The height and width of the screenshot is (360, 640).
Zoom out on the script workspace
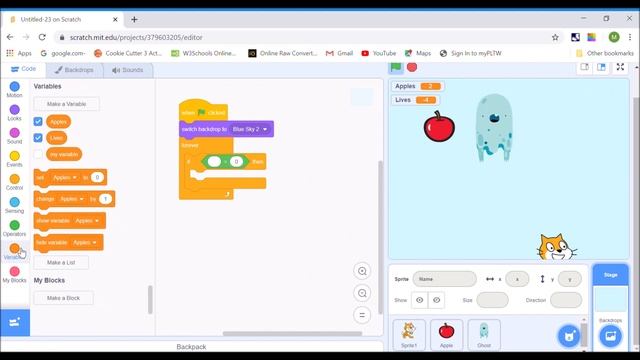pos(362,293)
